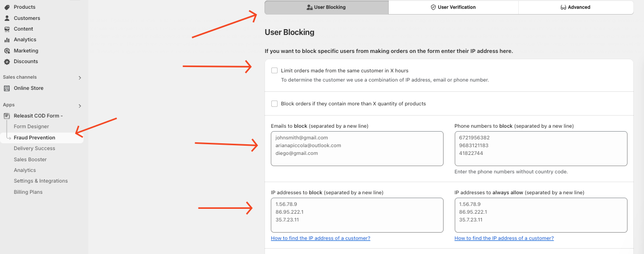Expand the Sales channels chevron

click(x=80, y=78)
